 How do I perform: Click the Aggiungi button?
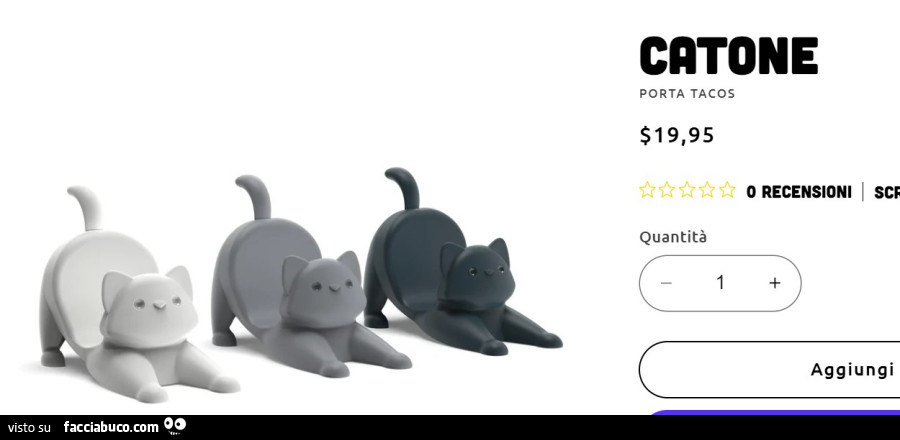[769, 369]
